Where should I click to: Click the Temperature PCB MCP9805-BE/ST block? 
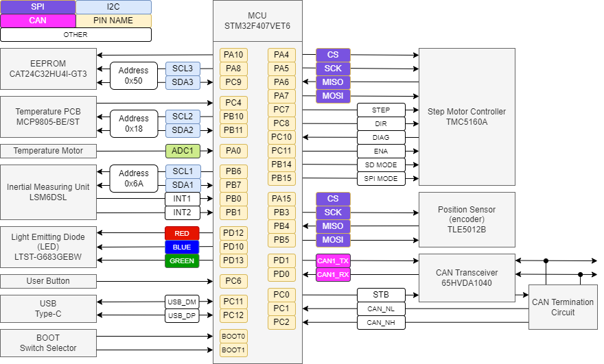[x=48, y=117]
